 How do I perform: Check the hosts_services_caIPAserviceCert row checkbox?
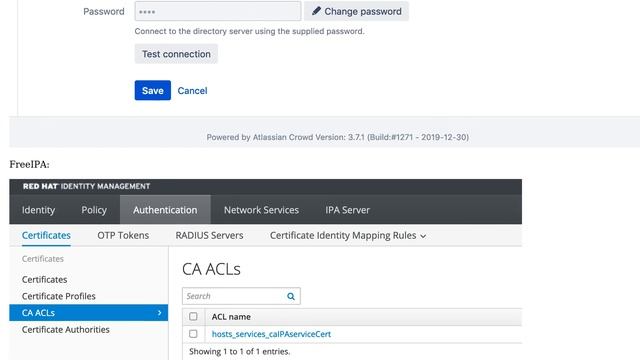pyautogui.click(x=193, y=333)
